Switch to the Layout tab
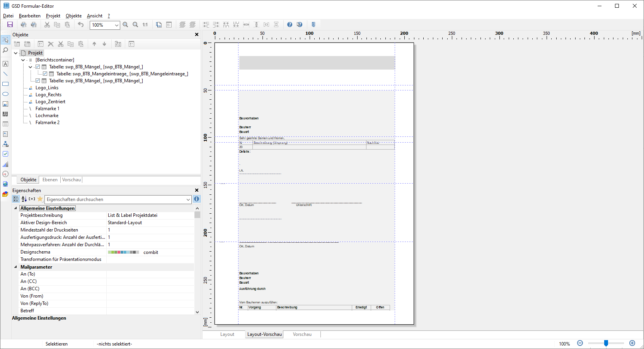The width and height of the screenshot is (644, 349). 227,334
